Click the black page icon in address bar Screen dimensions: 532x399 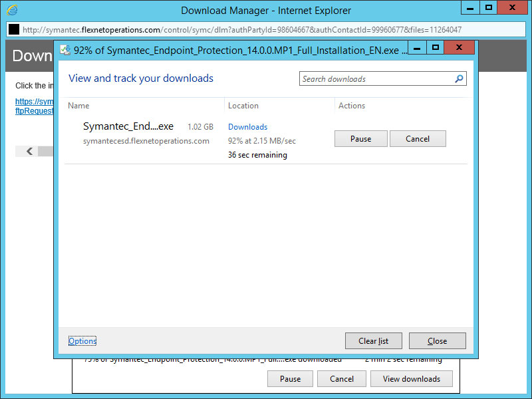14,29
